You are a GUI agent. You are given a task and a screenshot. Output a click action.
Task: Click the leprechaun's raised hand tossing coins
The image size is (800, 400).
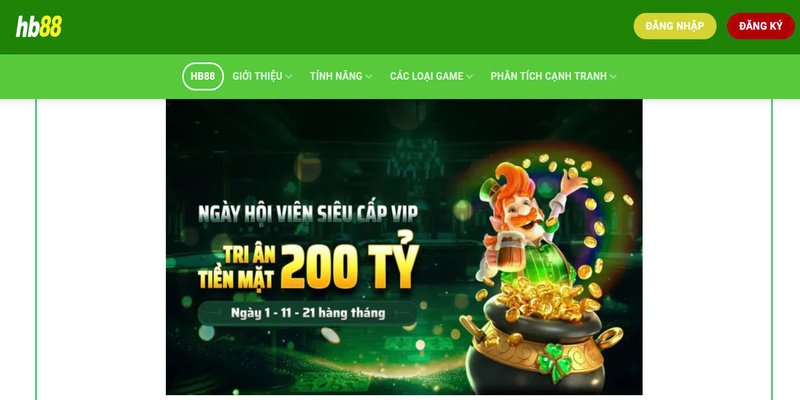coord(571,180)
